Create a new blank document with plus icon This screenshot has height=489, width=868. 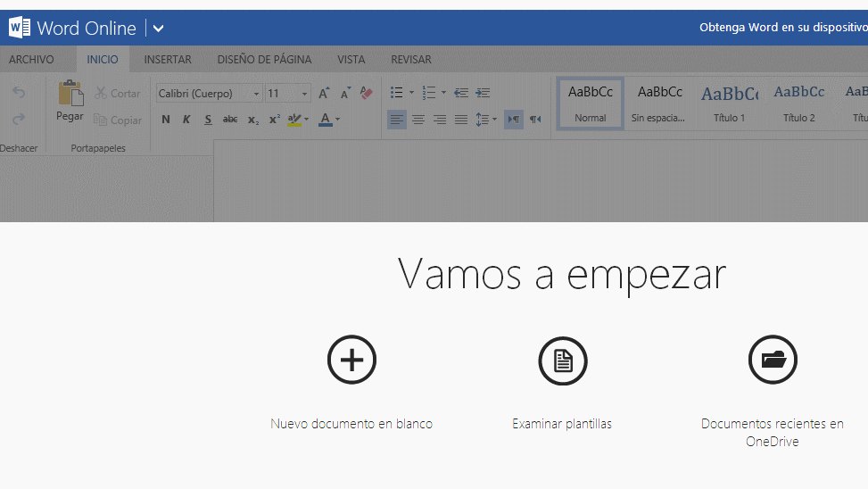(x=351, y=361)
